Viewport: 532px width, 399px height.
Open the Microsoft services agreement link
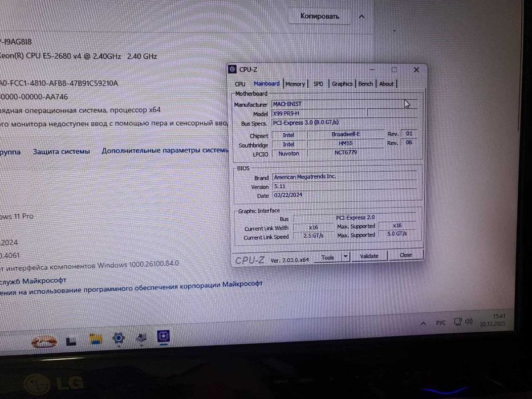33,281
